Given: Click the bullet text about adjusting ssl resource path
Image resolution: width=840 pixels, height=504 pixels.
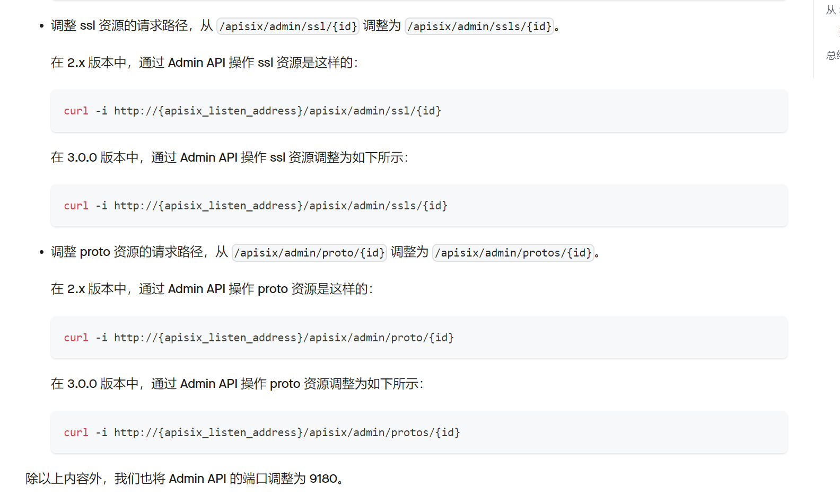Looking at the screenshot, I should click(x=132, y=26).
